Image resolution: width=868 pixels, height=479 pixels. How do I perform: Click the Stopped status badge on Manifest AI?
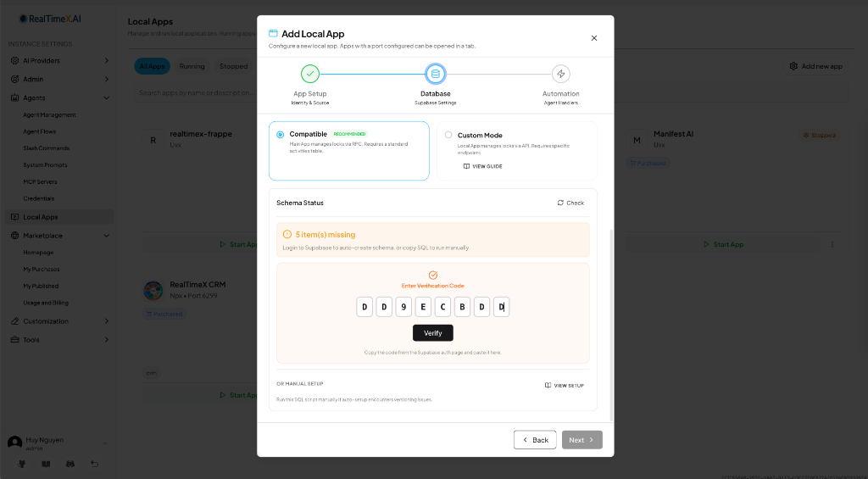click(x=819, y=135)
